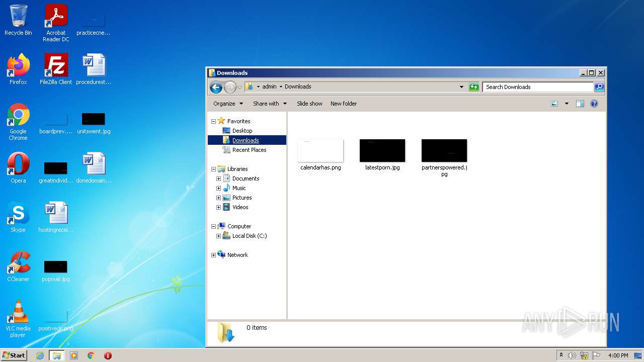Show hidden tray icons arrow

coord(561,355)
